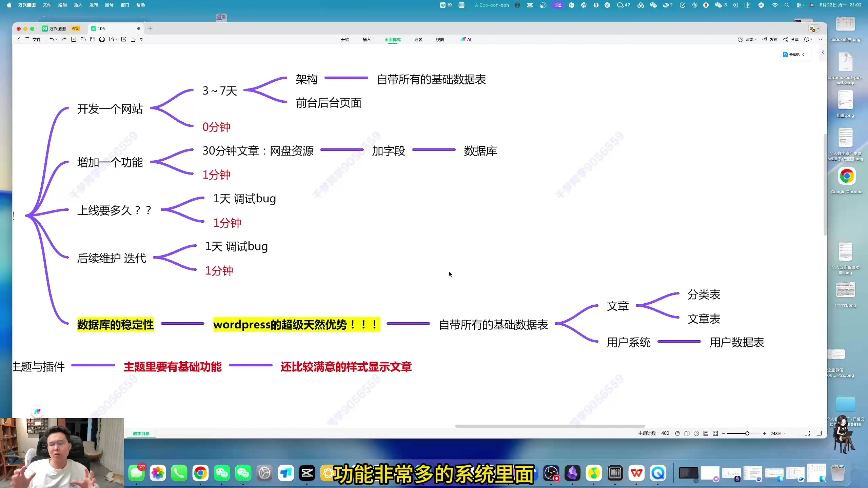Switch to the 开始 ribbon tab

pos(345,40)
